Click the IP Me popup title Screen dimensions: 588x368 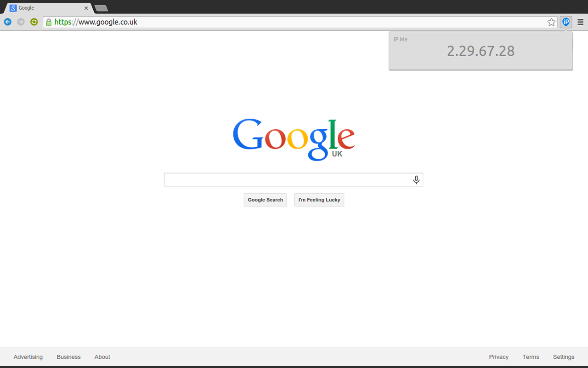point(401,40)
